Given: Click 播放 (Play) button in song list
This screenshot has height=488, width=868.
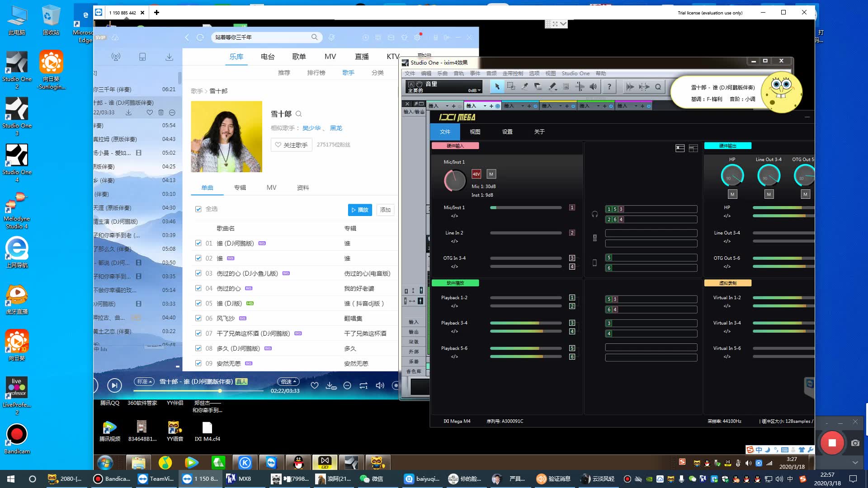Looking at the screenshot, I should pos(359,210).
